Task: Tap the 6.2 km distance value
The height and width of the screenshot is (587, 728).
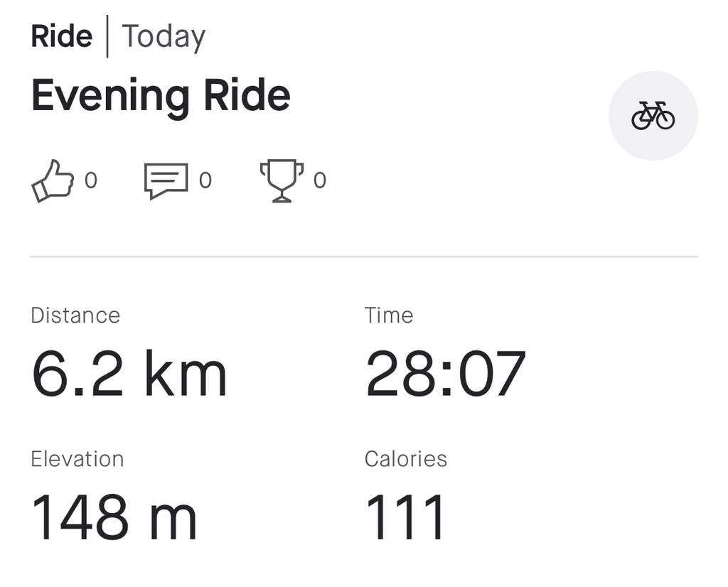Action: tap(129, 374)
